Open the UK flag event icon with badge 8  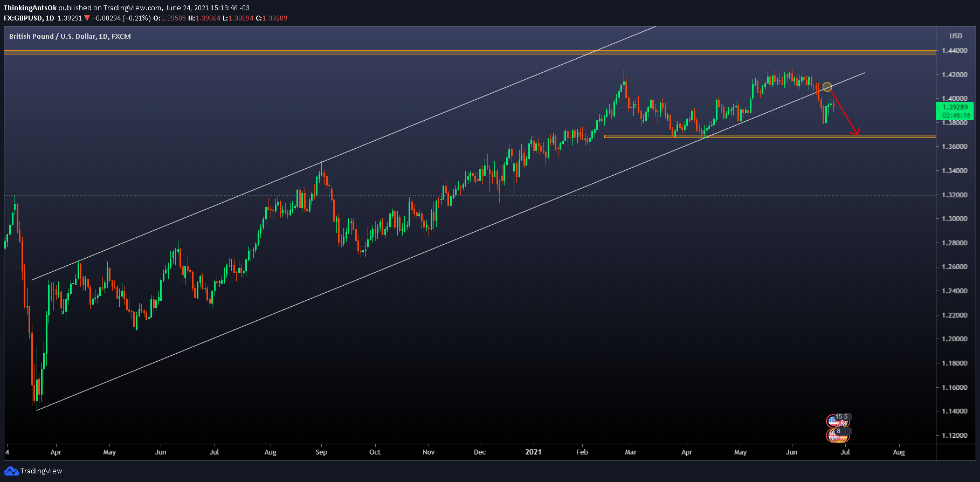coord(833,435)
